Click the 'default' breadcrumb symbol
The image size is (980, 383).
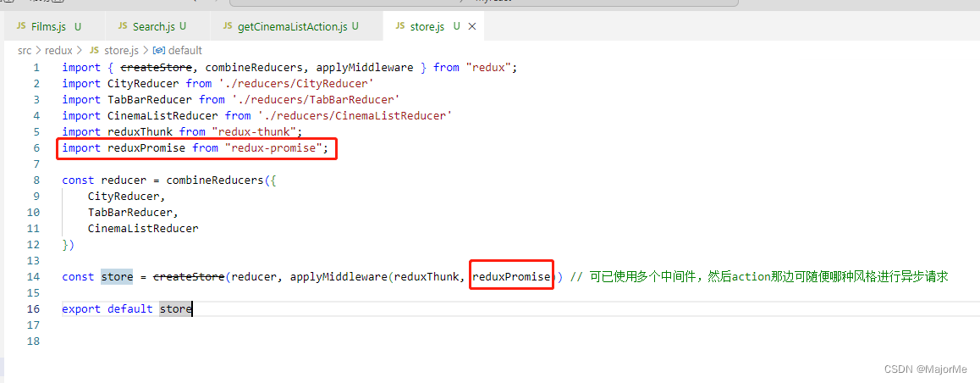coord(185,50)
